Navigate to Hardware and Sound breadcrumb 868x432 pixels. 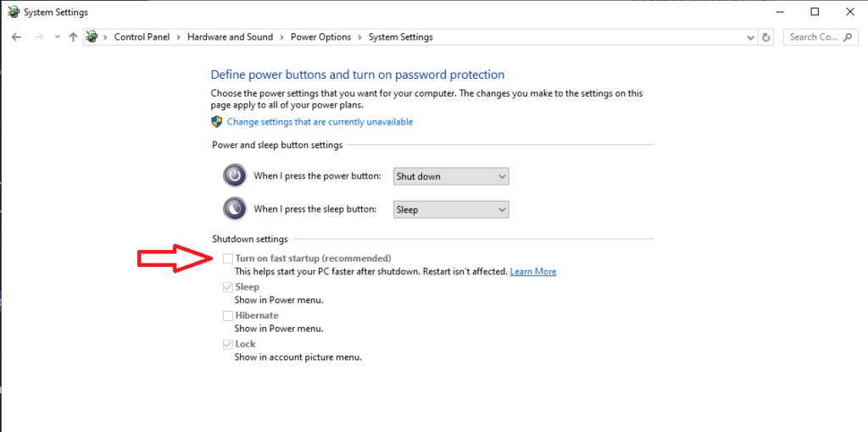230,37
